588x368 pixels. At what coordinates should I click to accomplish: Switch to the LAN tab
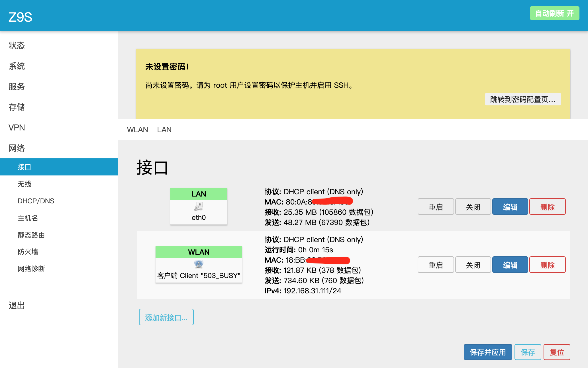pos(164,130)
